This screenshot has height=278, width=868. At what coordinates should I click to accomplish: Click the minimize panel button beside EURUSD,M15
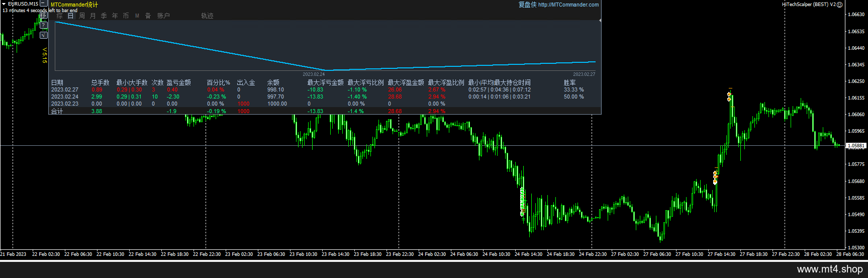44,4
